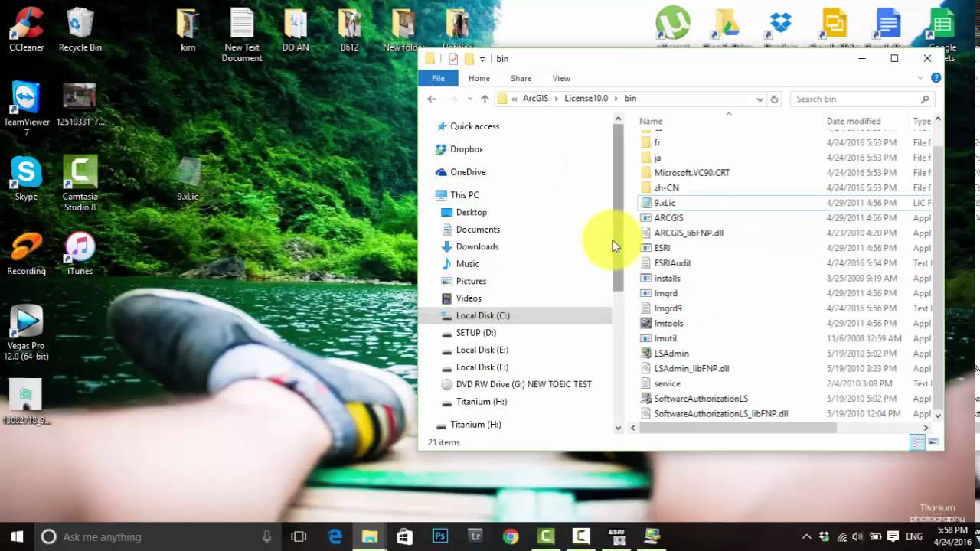The image size is (980, 551).
Task: Open CCleaner desktop shortcut
Action: [x=26, y=29]
